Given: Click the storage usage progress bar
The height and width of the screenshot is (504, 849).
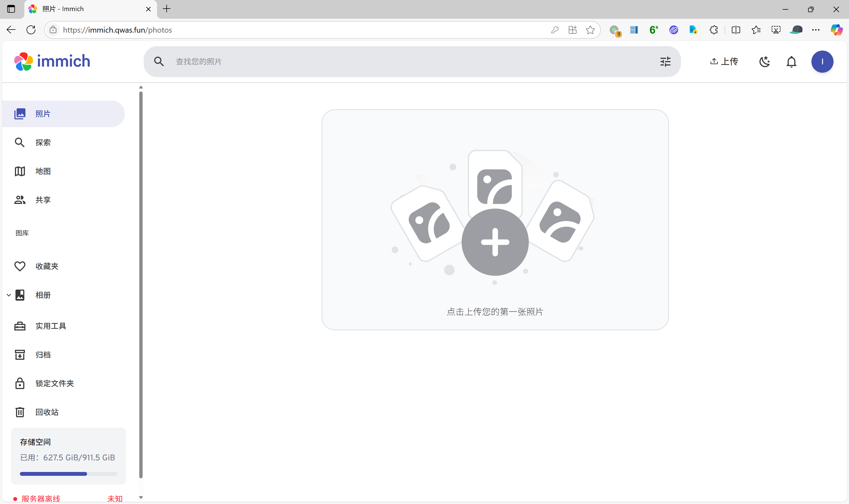Looking at the screenshot, I should [x=68, y=474].
